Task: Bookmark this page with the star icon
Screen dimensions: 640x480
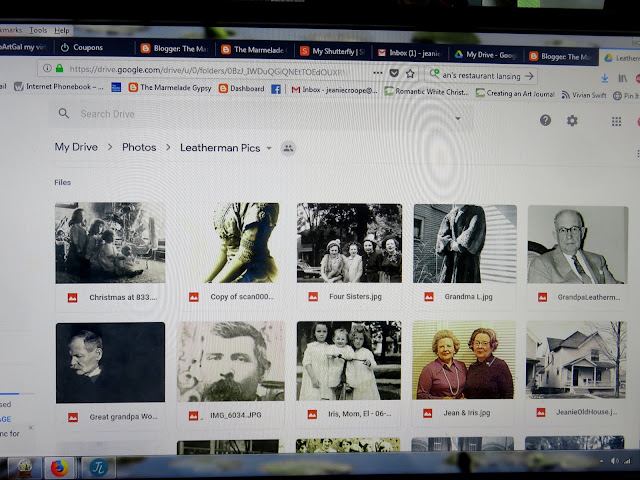Action: 410,73
